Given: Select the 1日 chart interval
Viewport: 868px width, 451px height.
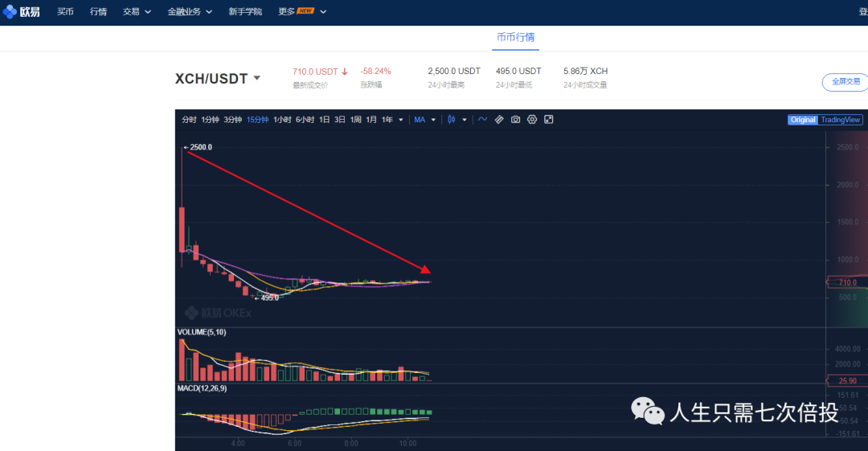Looking at the screenshot, I should (325, 120).
